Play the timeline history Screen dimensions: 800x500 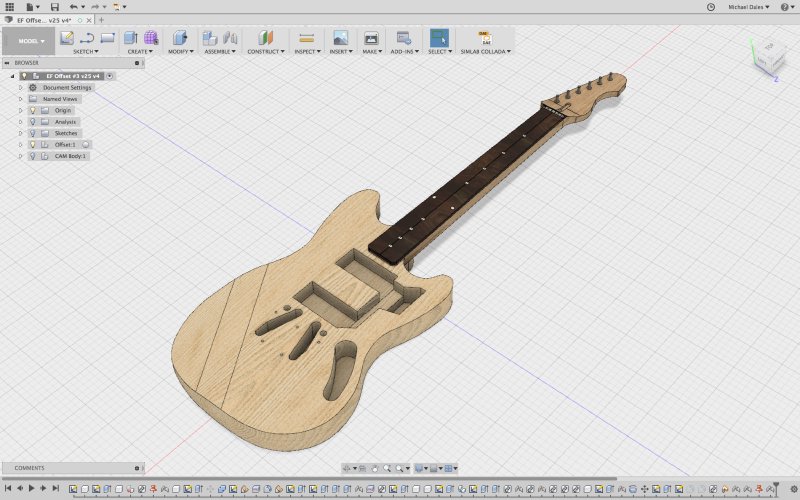click(x=32, y=488)
